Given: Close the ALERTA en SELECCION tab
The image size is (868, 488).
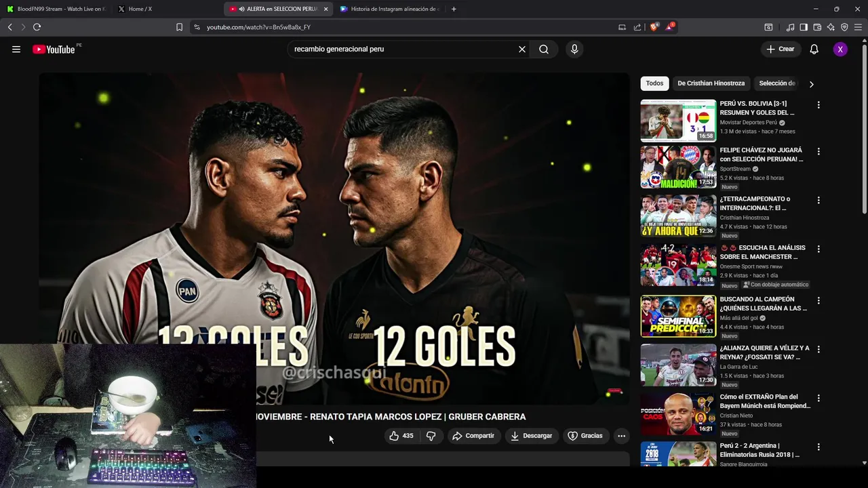Looking at the screenshot, I should click(x=325, y=9).
